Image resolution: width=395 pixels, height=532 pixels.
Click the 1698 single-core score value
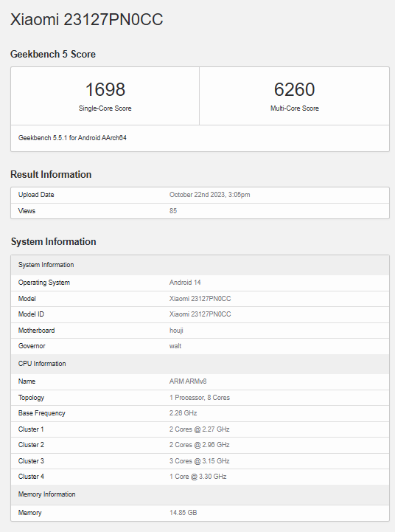[105, 89]
